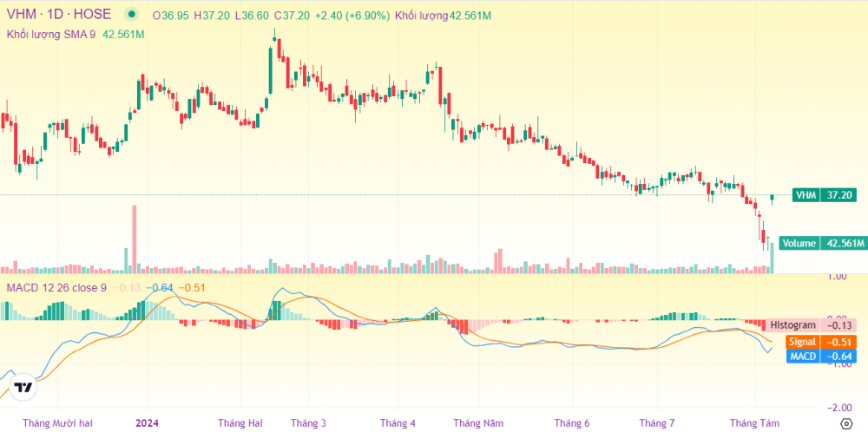Viewport: 868px width, 432px height.
Task: Click the Tháng Hai time label
Action: pos(240,423)
